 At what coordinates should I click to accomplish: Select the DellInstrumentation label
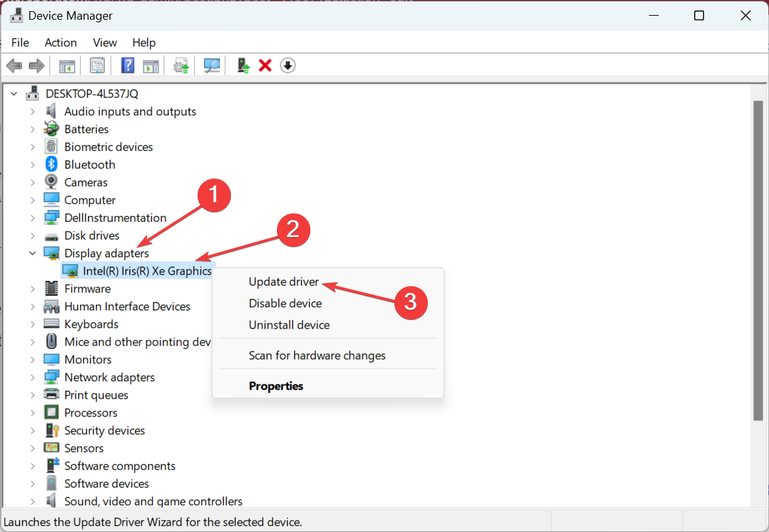click(x=115, y=218)
